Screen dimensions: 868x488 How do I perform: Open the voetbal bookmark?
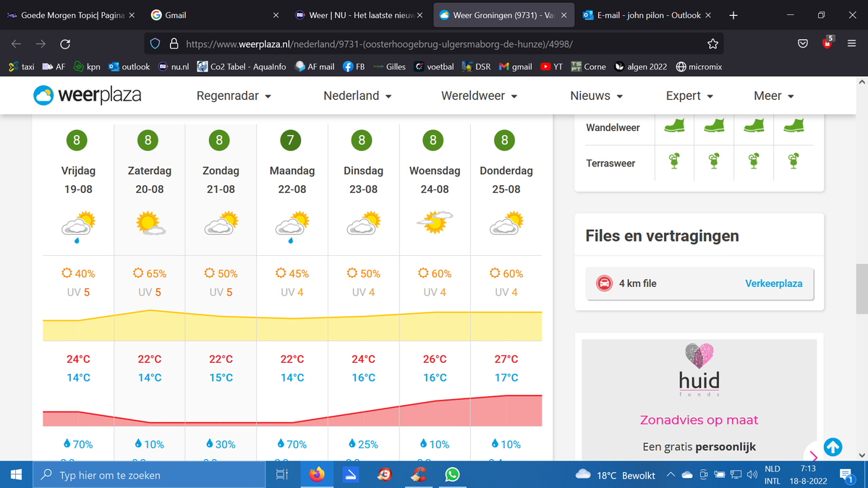tap(435, 67)
